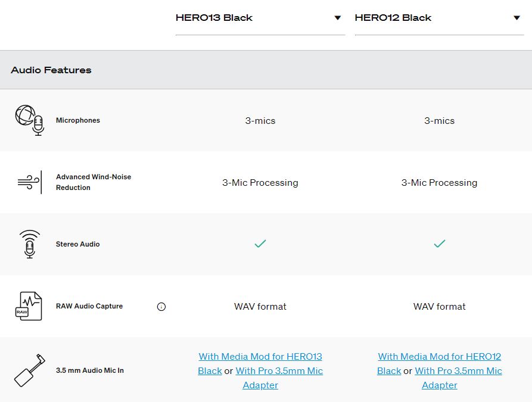The width and height of the screenshot is (532, 402).
Task: Open the HERO12 Black model dropdown
Action: [440, 18]
